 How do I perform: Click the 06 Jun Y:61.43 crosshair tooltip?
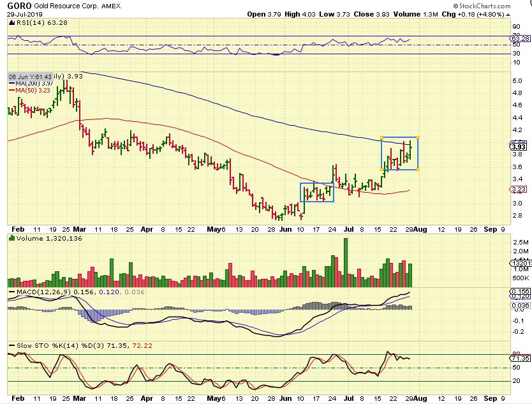(x=31, y=77)
